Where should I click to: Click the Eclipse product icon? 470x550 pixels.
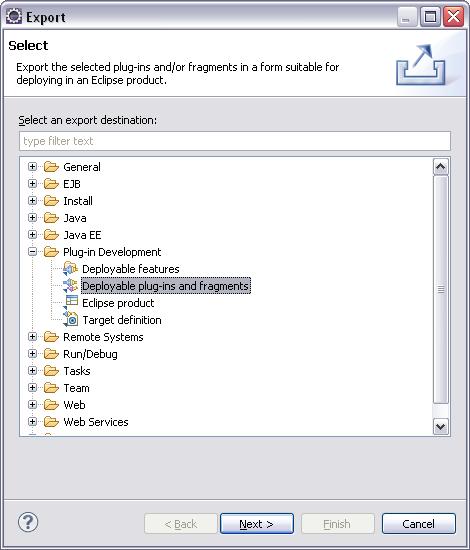70,302
